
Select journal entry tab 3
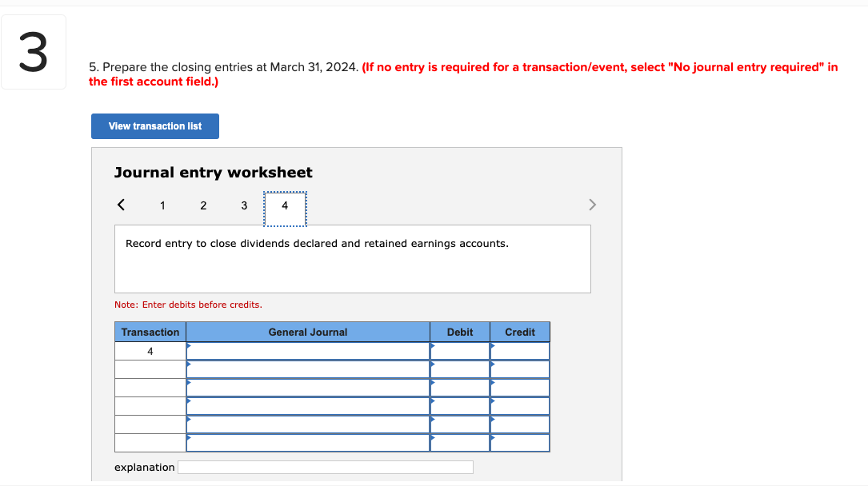[244, 205]
